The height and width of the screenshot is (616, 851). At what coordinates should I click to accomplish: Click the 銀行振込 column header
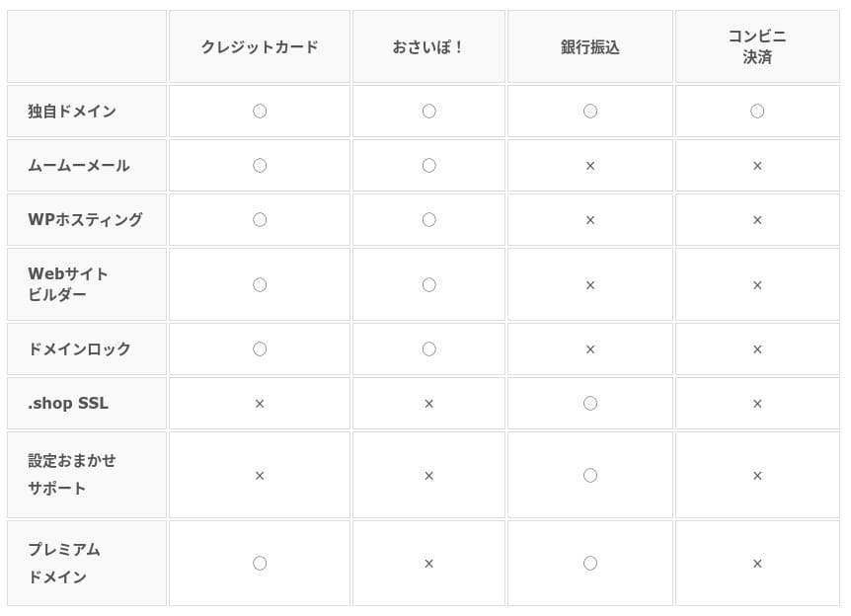tap(590, 47)
